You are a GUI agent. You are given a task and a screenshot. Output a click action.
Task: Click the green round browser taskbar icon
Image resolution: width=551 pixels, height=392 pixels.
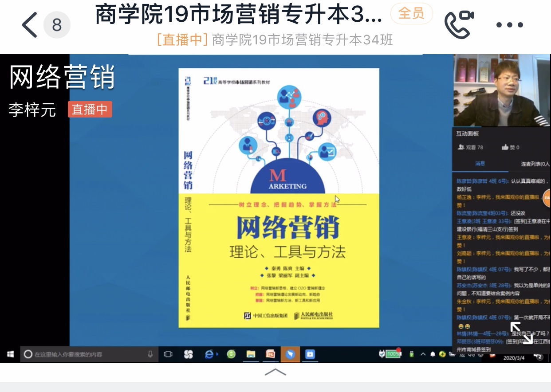[x=231, y=354]
